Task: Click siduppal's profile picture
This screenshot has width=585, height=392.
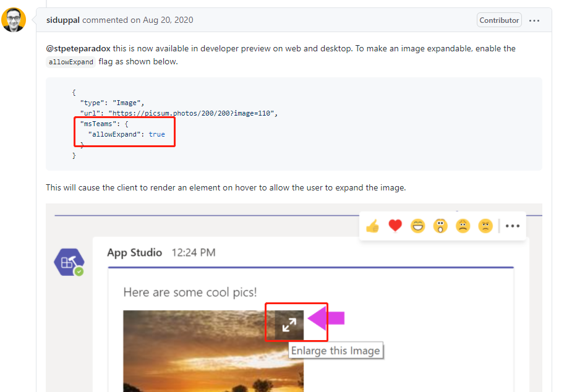Action: pos(14,19)
